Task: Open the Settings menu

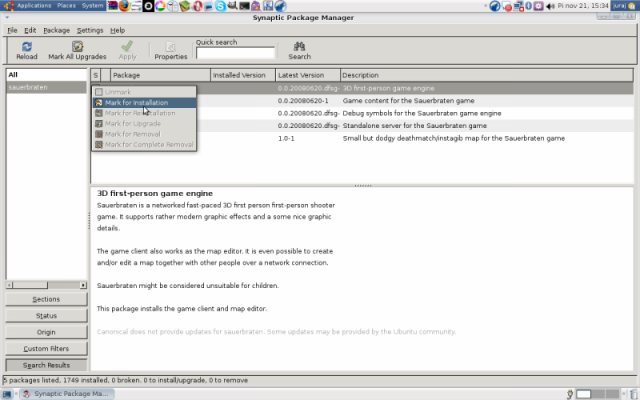Action: coord(90,30)
